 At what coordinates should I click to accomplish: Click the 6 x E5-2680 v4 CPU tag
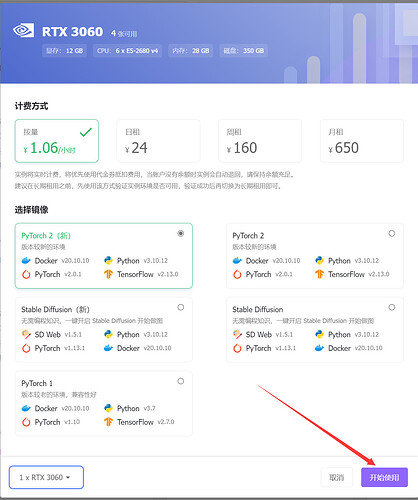[127, 51]
